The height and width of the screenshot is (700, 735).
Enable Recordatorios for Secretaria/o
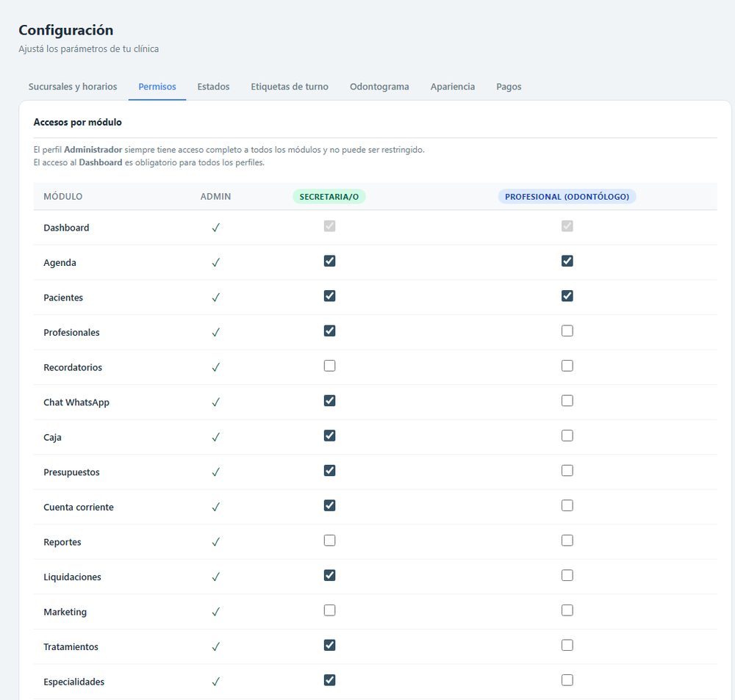(x=329, y=366)
